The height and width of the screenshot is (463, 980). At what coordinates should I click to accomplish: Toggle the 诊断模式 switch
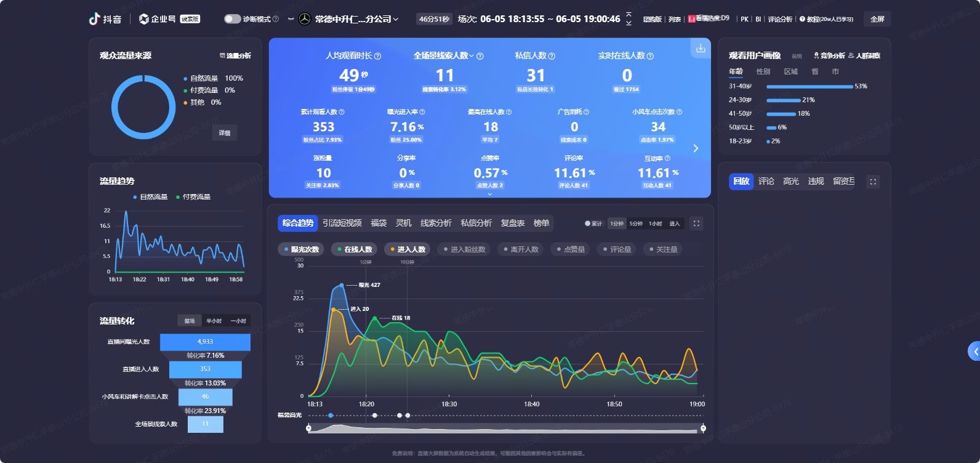232,19
